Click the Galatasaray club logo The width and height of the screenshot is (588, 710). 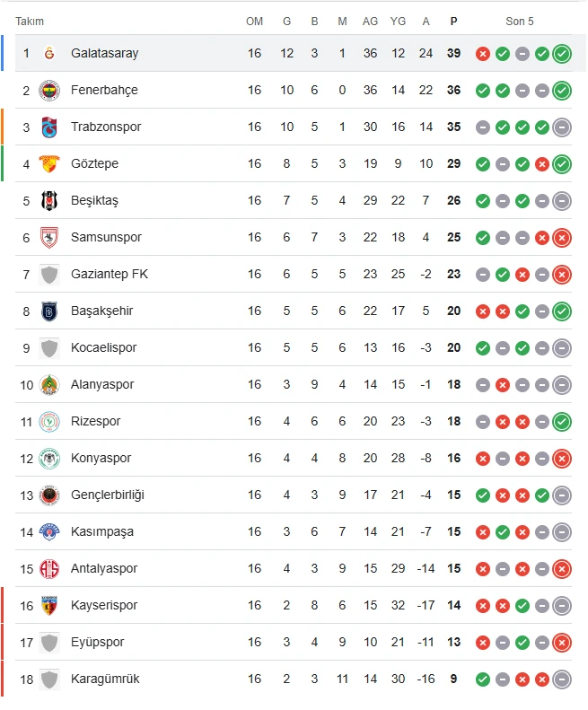[49, 53]
